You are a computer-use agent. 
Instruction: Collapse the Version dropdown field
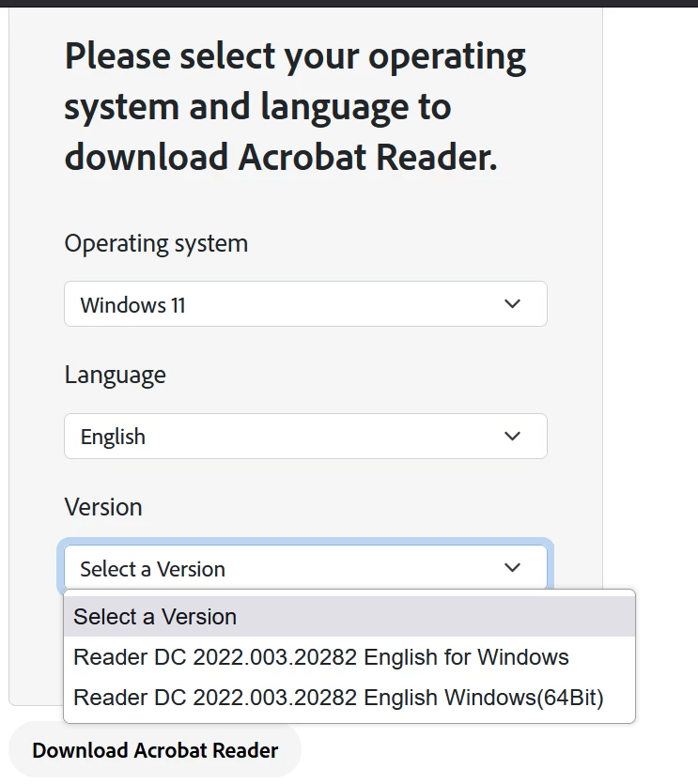tap(305, 567)
